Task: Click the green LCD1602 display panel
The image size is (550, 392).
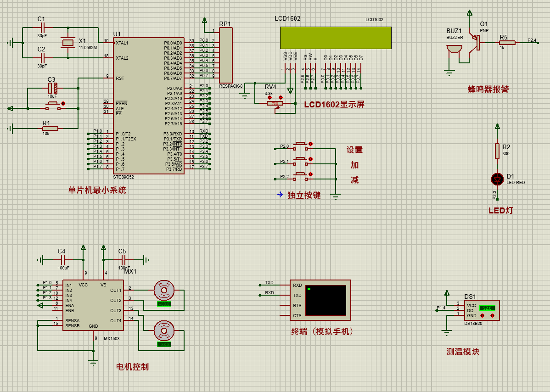Action: pyautogui.click(x=336, y=38)
